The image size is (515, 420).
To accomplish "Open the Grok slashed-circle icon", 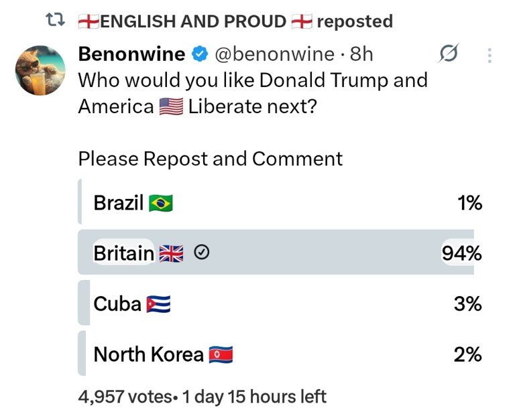I will click(x=447, y=55).
